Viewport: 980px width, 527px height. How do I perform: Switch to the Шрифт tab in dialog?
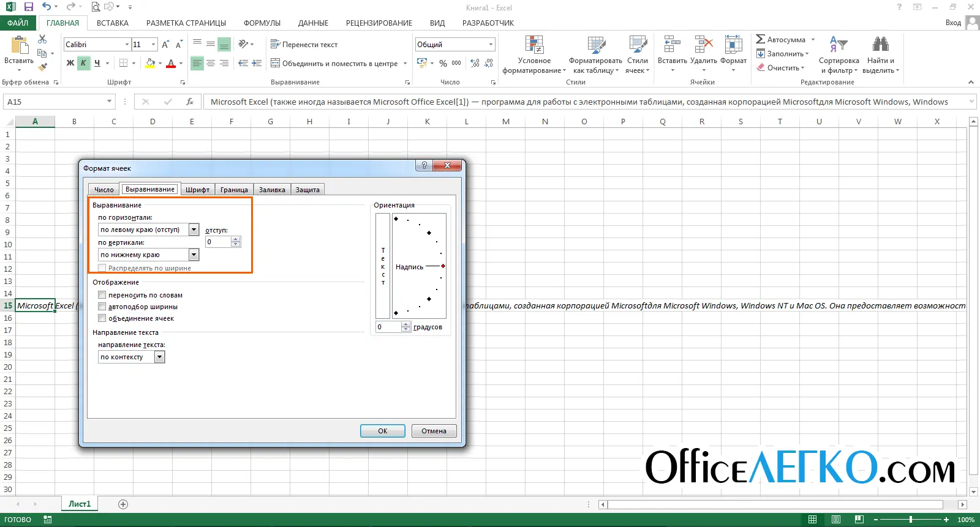(x=197, y=190)
